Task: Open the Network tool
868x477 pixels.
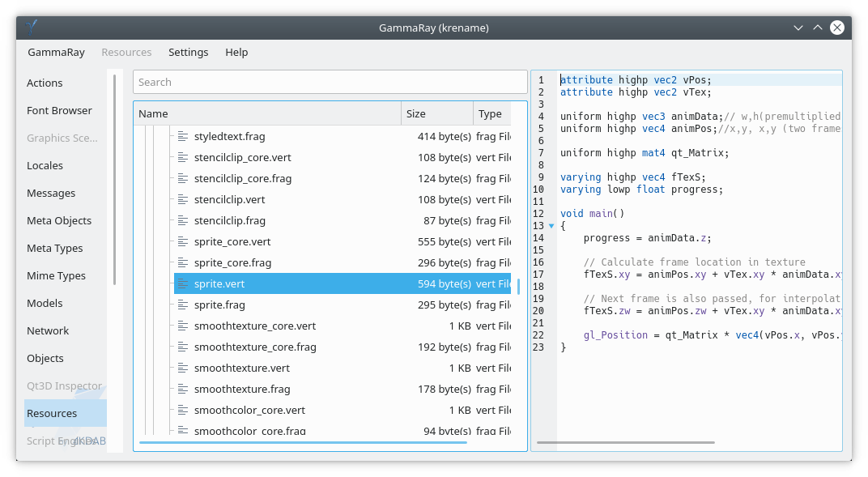Action: pos(66,331)
